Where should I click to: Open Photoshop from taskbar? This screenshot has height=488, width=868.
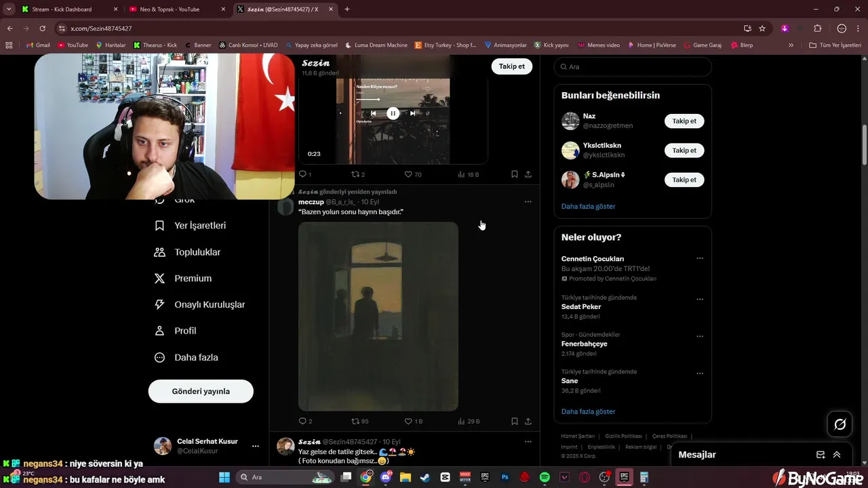click(505, 477)
